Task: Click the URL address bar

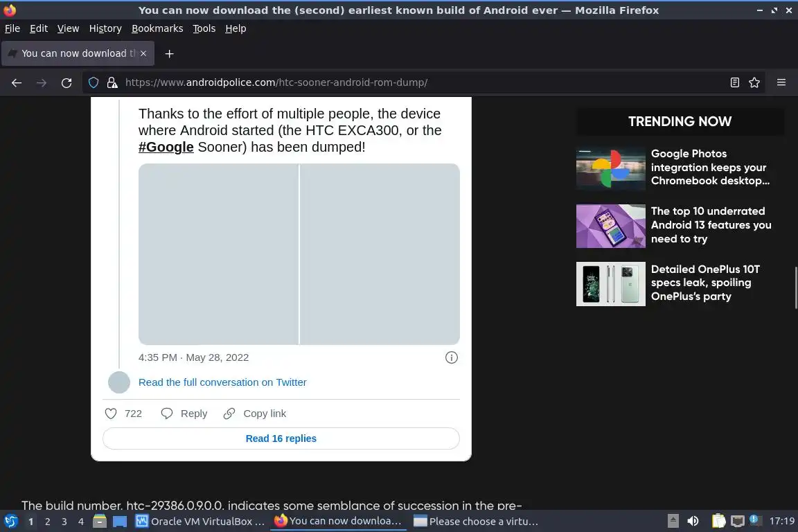Action: (423, 82)
